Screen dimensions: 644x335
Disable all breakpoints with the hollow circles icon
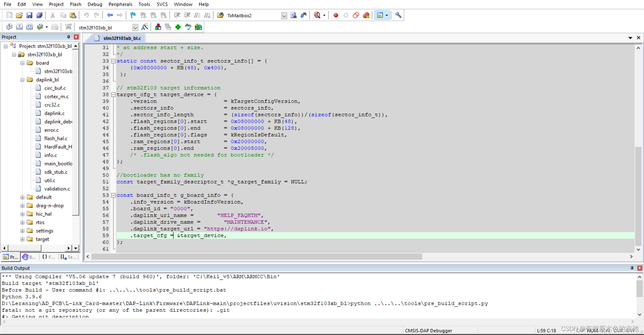tap(356, 15)
